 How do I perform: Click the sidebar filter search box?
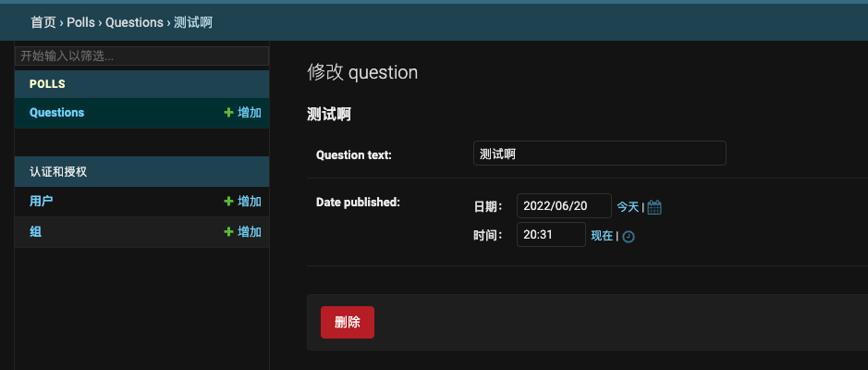pyautogui.click(x=141, y=55)
